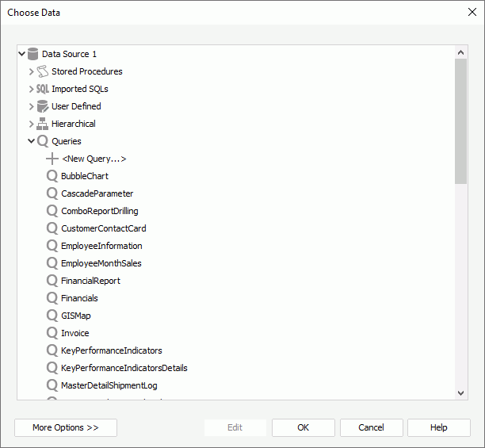Select the GISMap query name
The width and height of the screenshot is (485, 448).
pyautogui.click(x=76, y=316)
